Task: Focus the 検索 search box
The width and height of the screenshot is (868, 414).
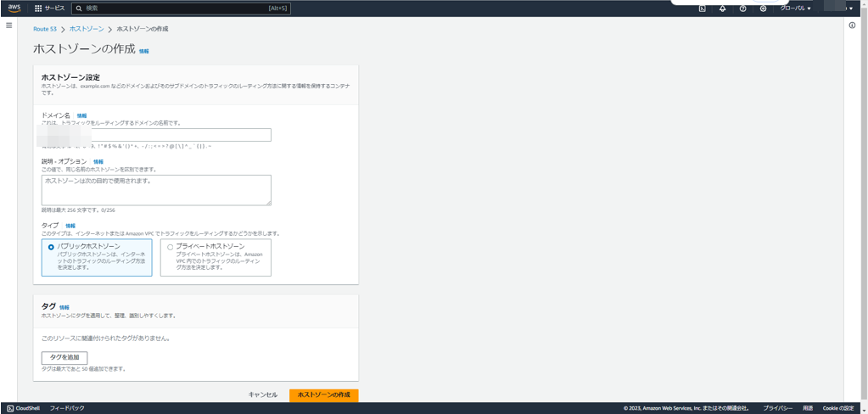Action: tap(181, 8)
